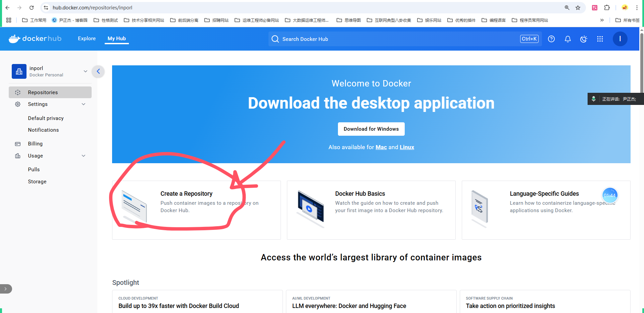Click the inporl organization icon
644x313 pixels.
[x=19, y=71]
